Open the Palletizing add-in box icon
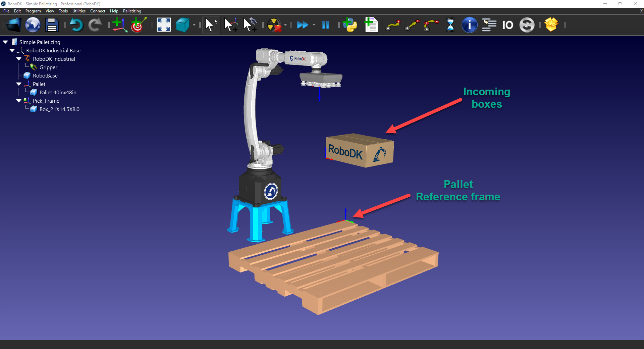 [x=551, y=24]
